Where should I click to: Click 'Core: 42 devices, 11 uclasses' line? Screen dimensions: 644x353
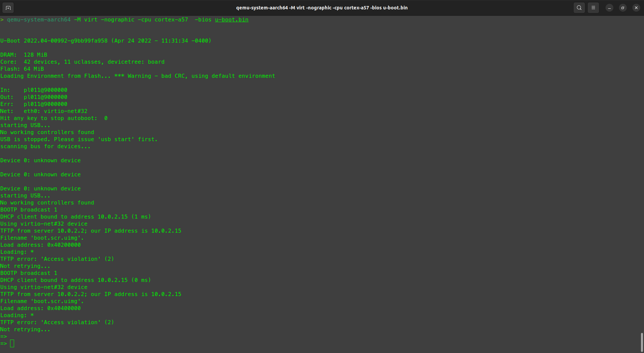pyautogui.click(x=83, y=62)
